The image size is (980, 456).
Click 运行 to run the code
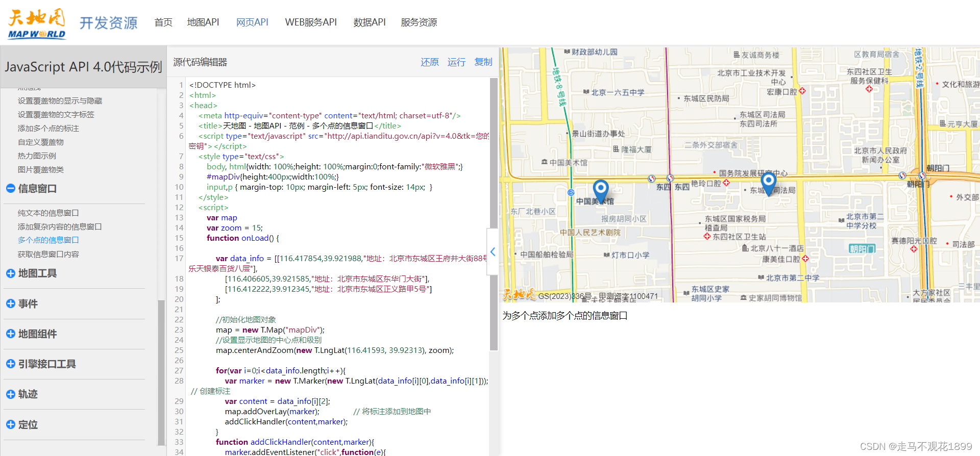point(456,62)
